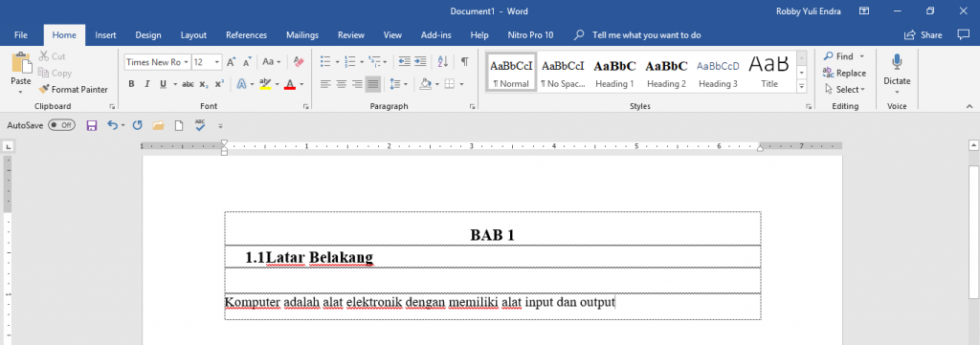
Task: Expand font color dropdown arrow
Action: point(301,83)
